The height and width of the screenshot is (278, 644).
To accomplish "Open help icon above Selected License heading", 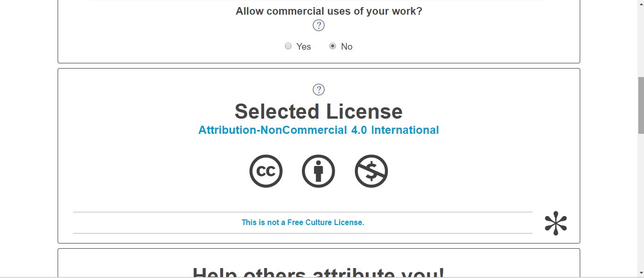I will click(319, 90).
